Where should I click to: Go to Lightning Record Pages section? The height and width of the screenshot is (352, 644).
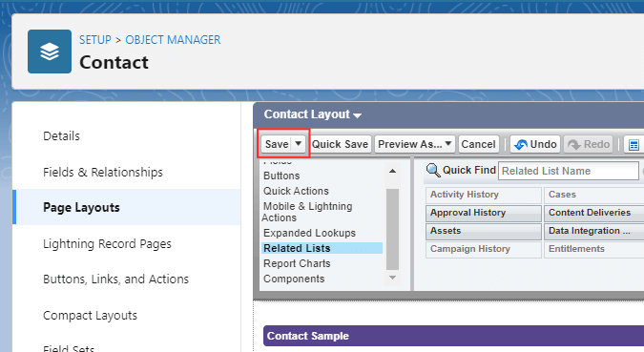107,243
